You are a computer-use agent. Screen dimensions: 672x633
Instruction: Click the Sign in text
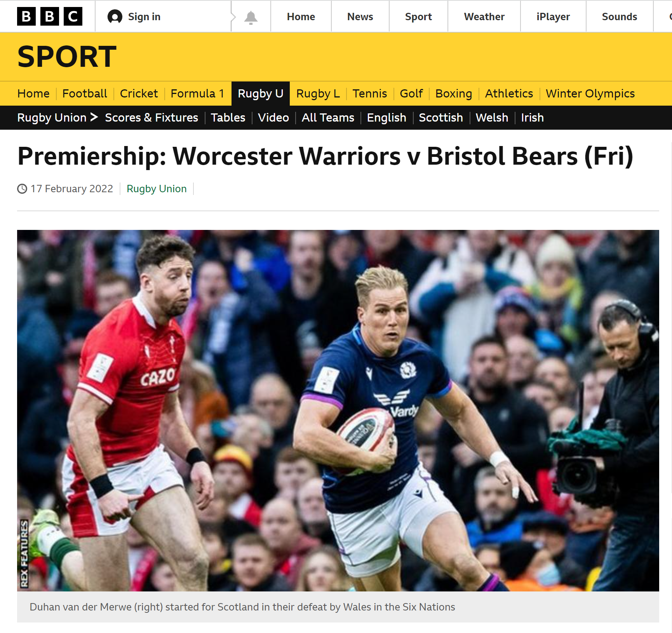tap(144, 17)
